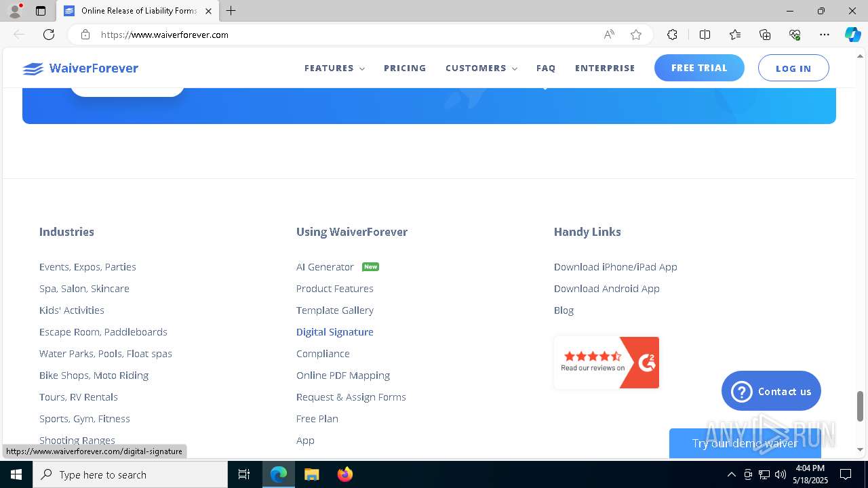Show hidden system tray icons

tap(731, 474)
